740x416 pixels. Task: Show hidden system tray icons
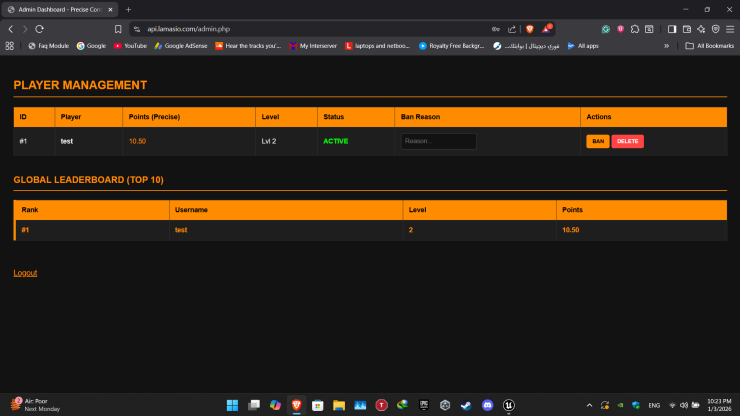[x=590, y=405]
